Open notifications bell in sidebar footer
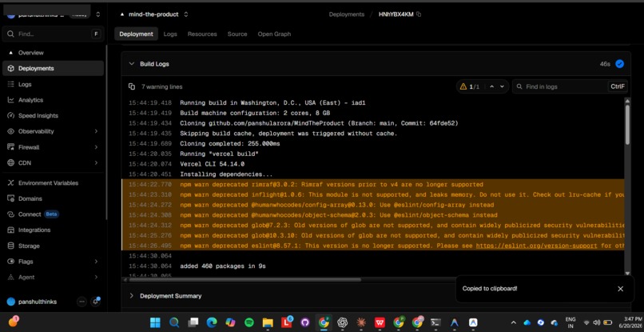Image resolution: width=644 pixels, height=332 pixels. [x=95, y=302]
